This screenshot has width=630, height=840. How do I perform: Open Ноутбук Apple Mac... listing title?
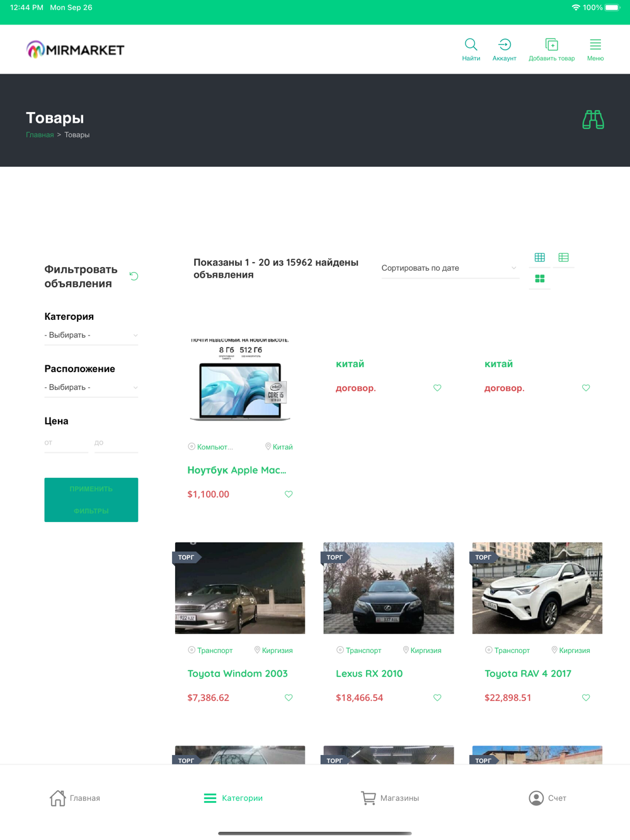(x=237, y=470)
